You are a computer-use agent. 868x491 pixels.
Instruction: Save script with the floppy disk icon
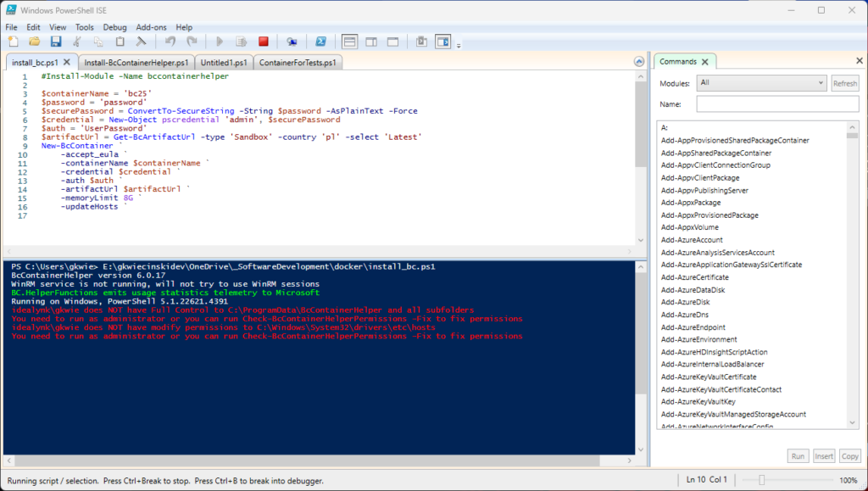click(x=56, y=41)
